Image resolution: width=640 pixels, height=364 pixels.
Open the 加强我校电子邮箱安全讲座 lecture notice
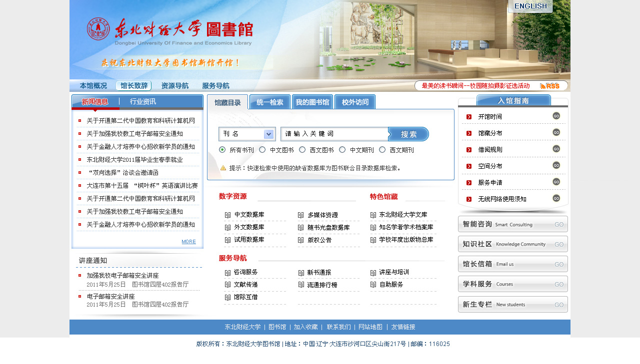122,276
